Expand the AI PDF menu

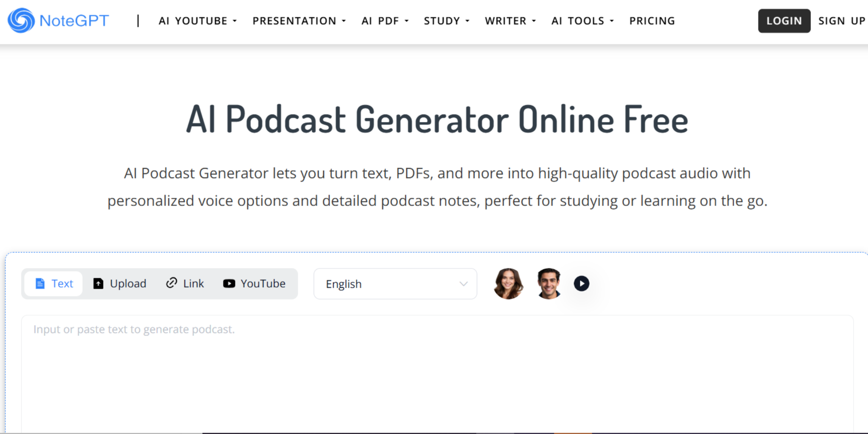(385, 21)
